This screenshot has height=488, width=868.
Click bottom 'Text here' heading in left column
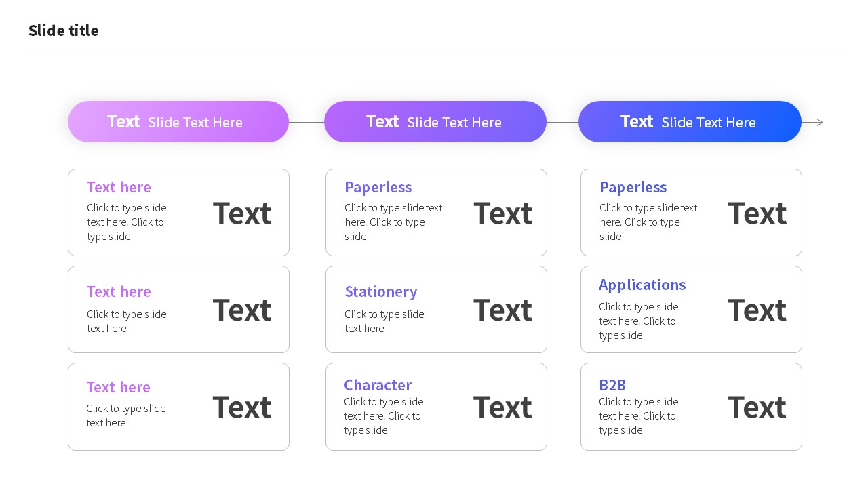tap(118, 387)
